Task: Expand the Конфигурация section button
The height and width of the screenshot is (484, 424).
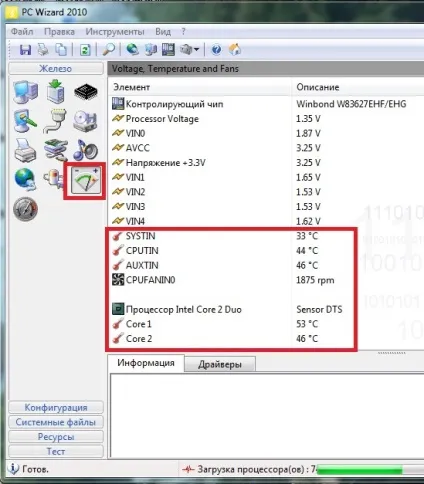Action: [x=56, y=407]
